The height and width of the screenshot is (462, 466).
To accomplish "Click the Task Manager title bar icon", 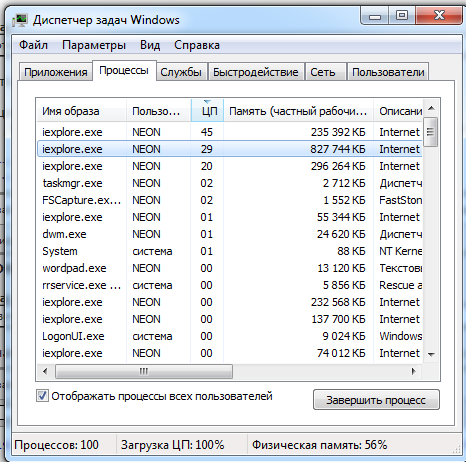I will [x=20, y=20].
